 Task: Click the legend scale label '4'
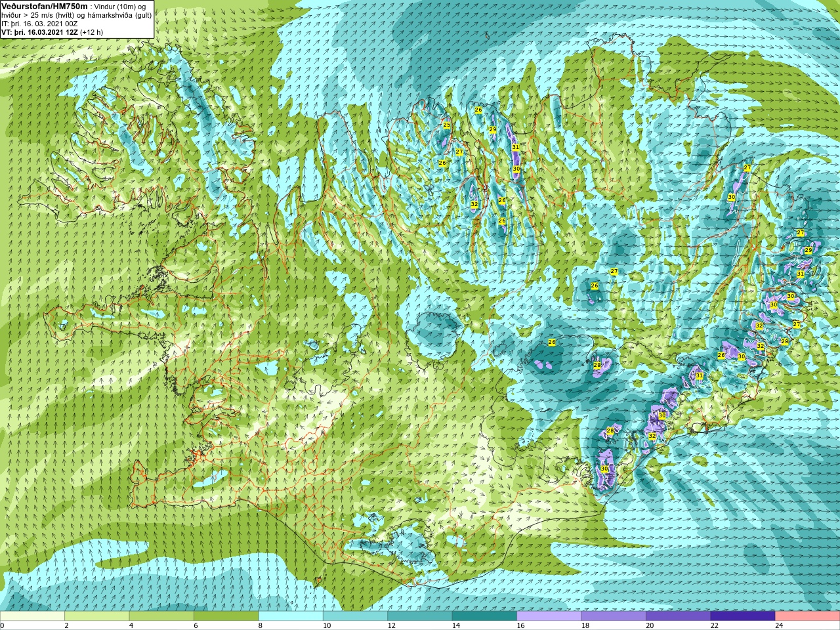point(131,625)
